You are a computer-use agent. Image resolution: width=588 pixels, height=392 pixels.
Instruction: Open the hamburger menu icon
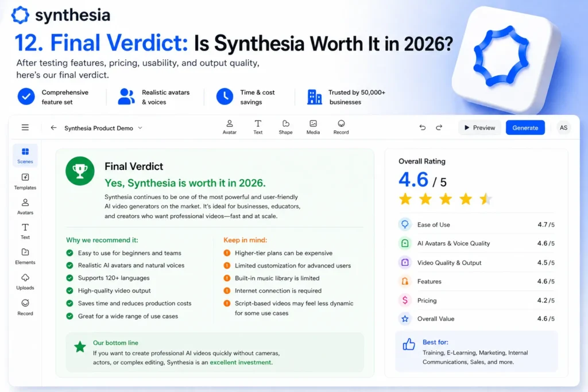pos(25,127)
